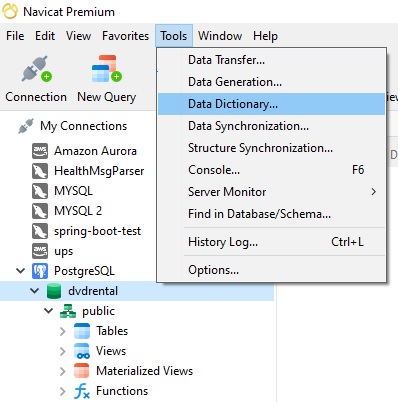Screen dimensions: 398x402
Task: Select the MYSQL 2 connection label
Action: pos(78,211)
